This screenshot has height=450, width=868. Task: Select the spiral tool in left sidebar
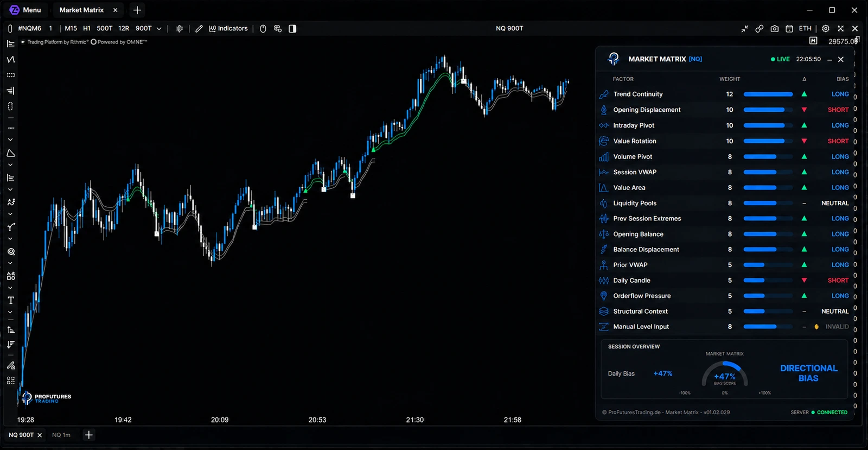click(10, 252)
